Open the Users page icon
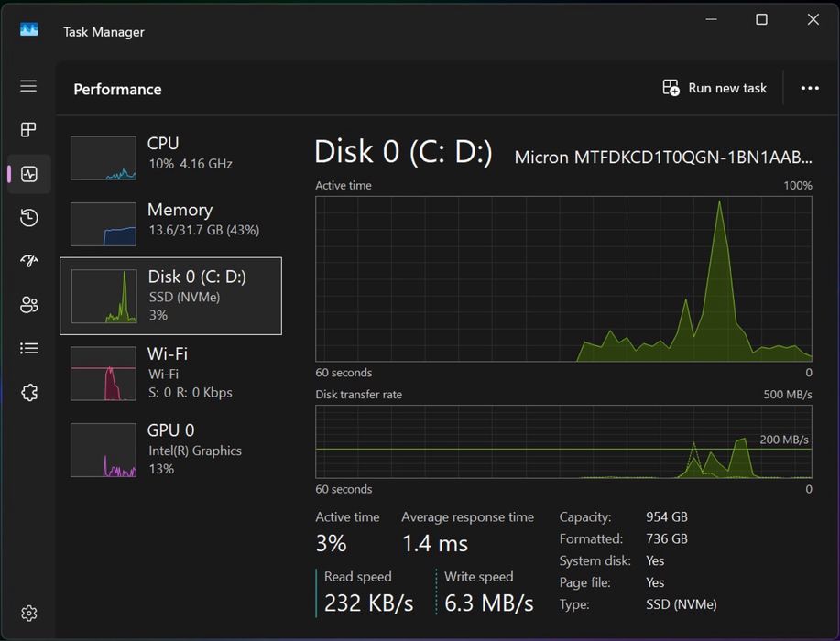This screenshot has height=641, width=840. tap(29, 305)
